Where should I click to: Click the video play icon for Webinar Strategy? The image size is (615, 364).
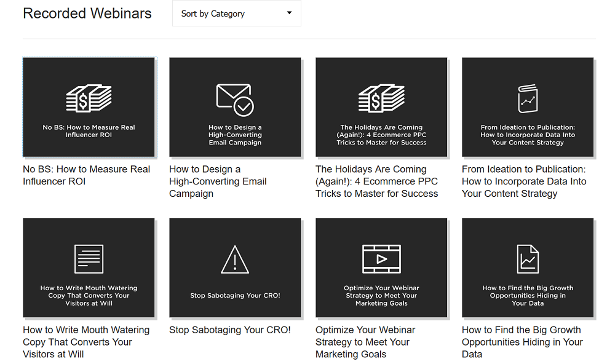point(381,259)
